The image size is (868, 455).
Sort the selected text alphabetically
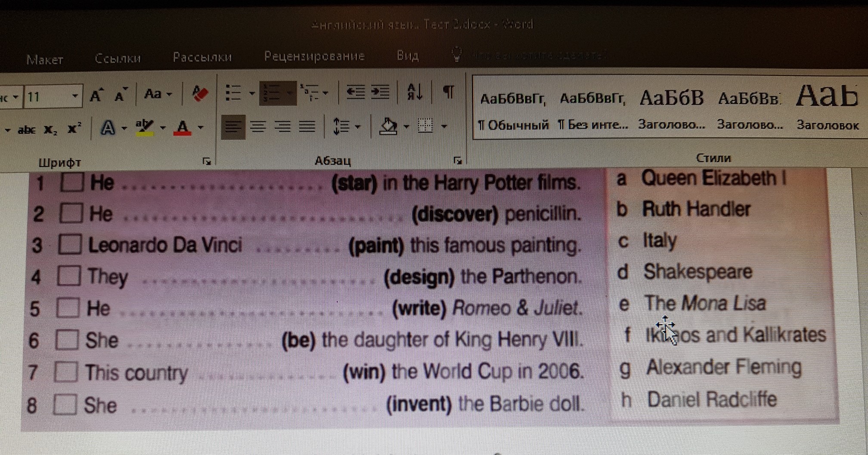(x=415, y=92)
